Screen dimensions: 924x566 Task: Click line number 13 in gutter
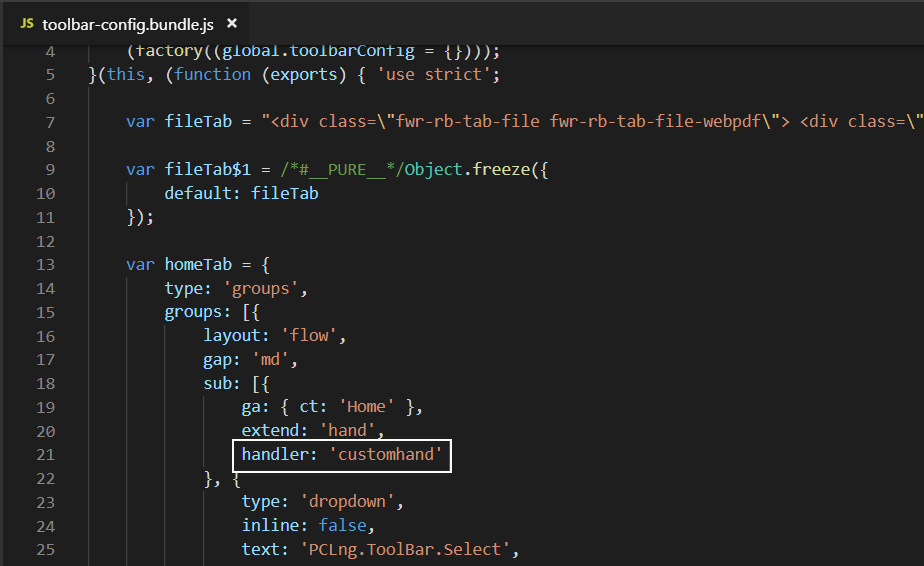[x=45, y=265]
